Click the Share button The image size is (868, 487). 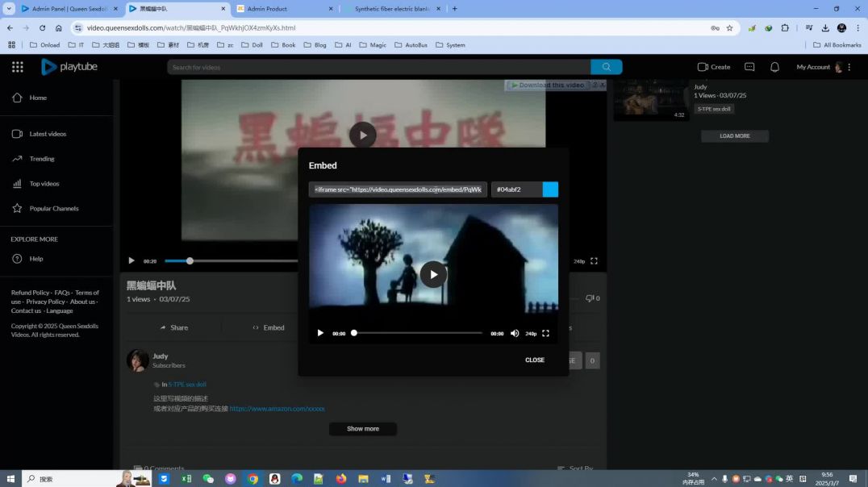pos(173,327)
